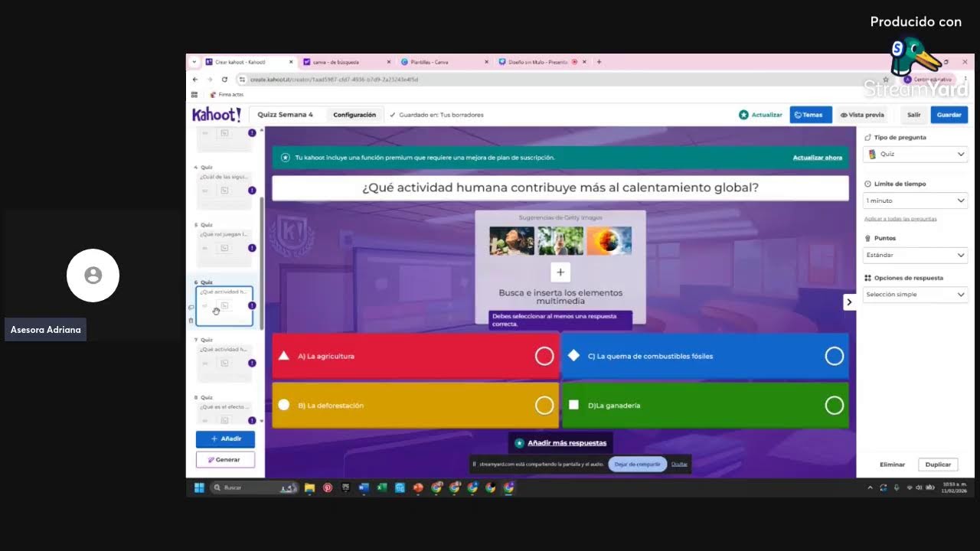This screenshot has width=980, height=551.
Task: Mark D) La ganadería as correct
Action: tap(835, 406)
